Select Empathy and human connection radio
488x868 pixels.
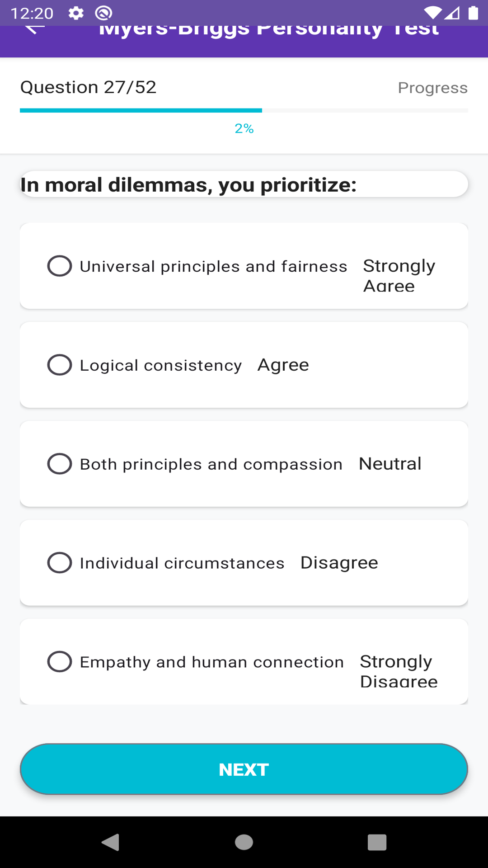tap(60, 662)
